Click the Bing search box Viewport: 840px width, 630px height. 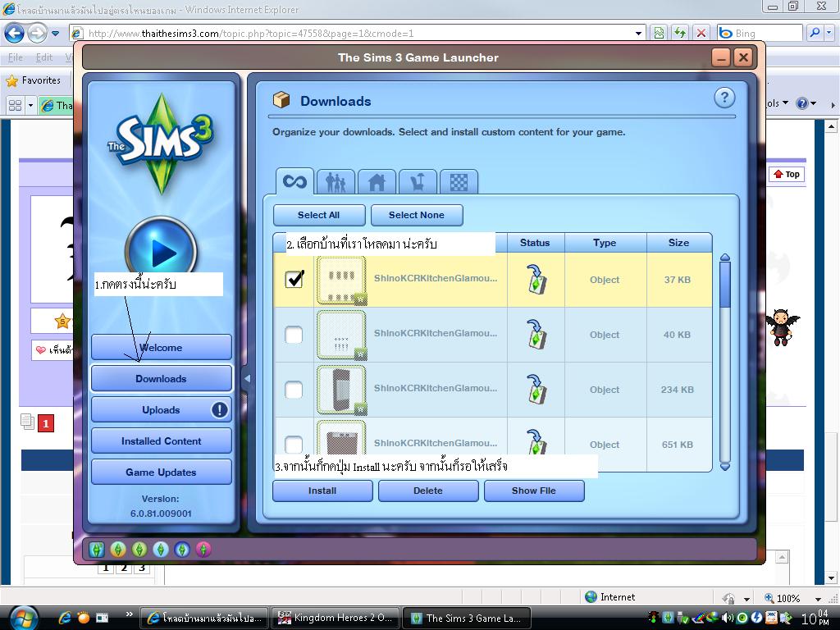click(x=760, y=33)
